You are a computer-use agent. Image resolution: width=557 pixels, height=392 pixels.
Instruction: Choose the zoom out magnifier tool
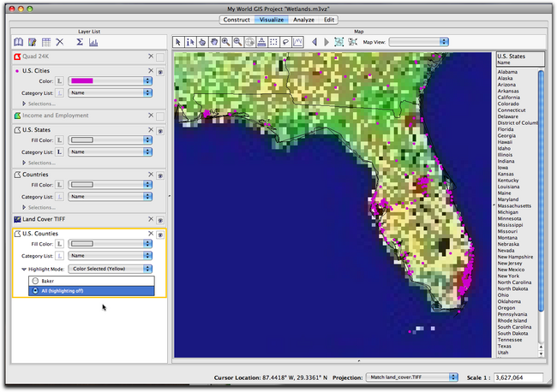point(237,41)
